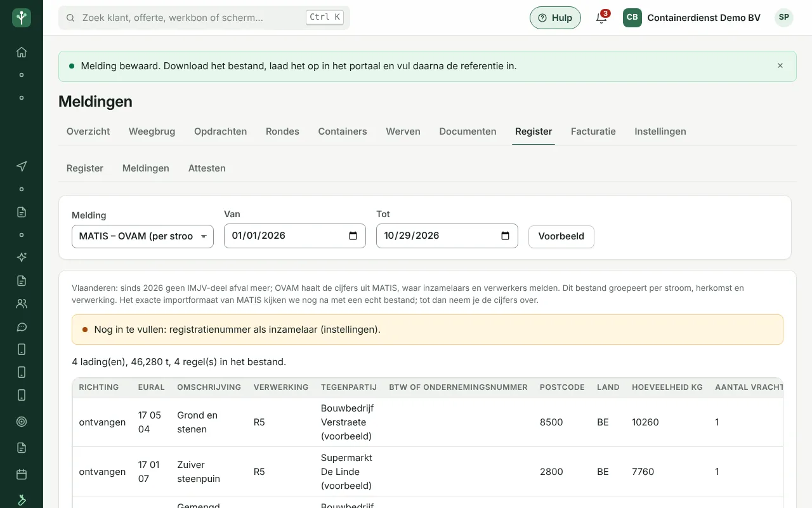
Task: Click the CB company avatar
Action: (x=632, y=18)
